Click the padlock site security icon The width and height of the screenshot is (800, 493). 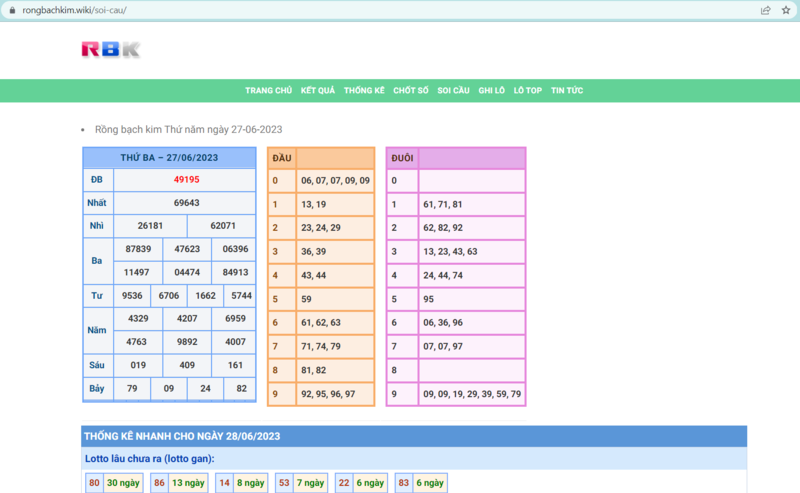[11, 10]
